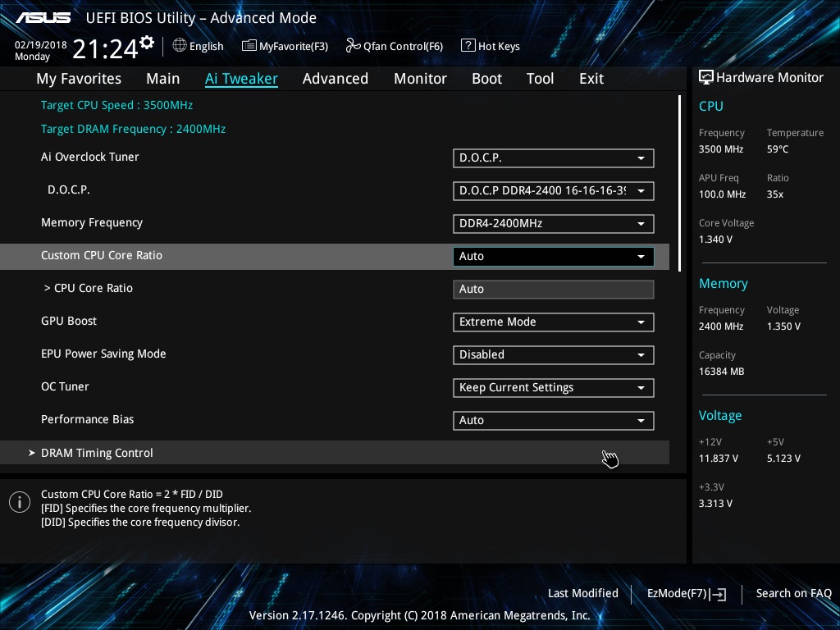This screenshot has width=840, height=630.
Task: Click the Target CPU Speed : 3500MHz text
Action: [x=116, y=105]
